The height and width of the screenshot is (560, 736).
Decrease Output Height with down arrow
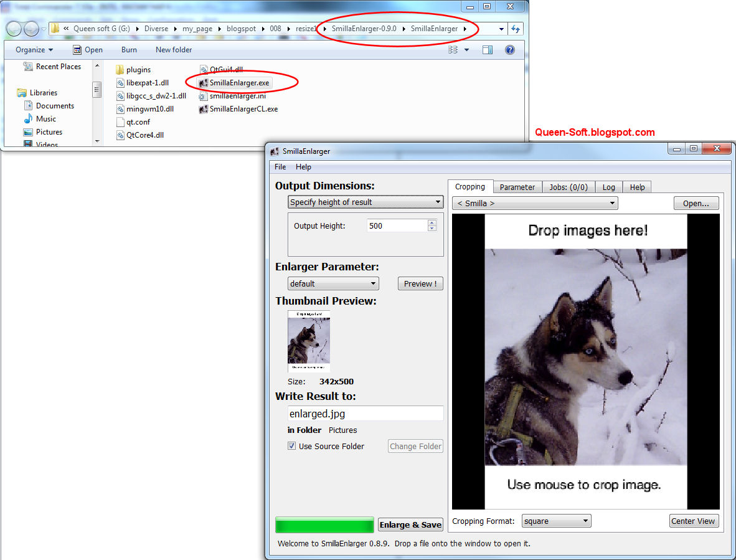click(x=432, y=228)
